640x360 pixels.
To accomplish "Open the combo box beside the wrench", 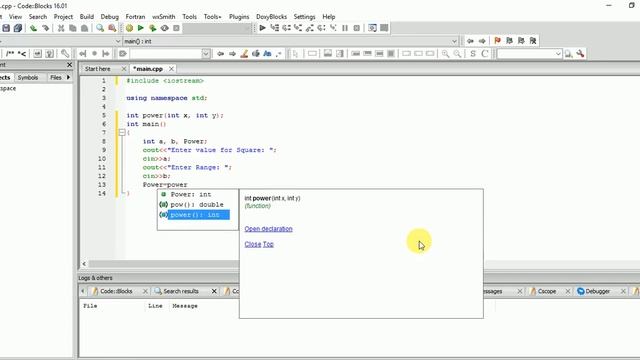I will pos(558,53).
